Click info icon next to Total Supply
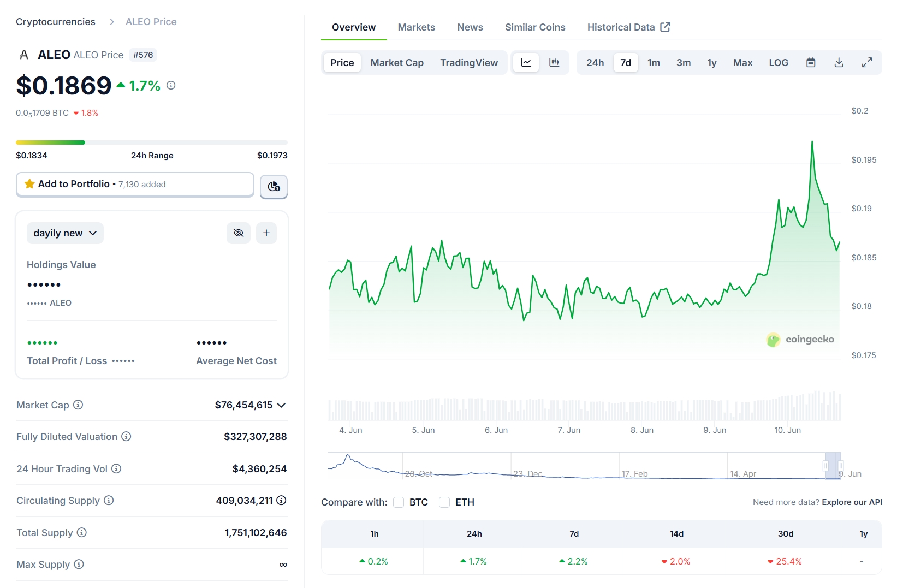This screenshot has height=588, width=903. (81, 532)
